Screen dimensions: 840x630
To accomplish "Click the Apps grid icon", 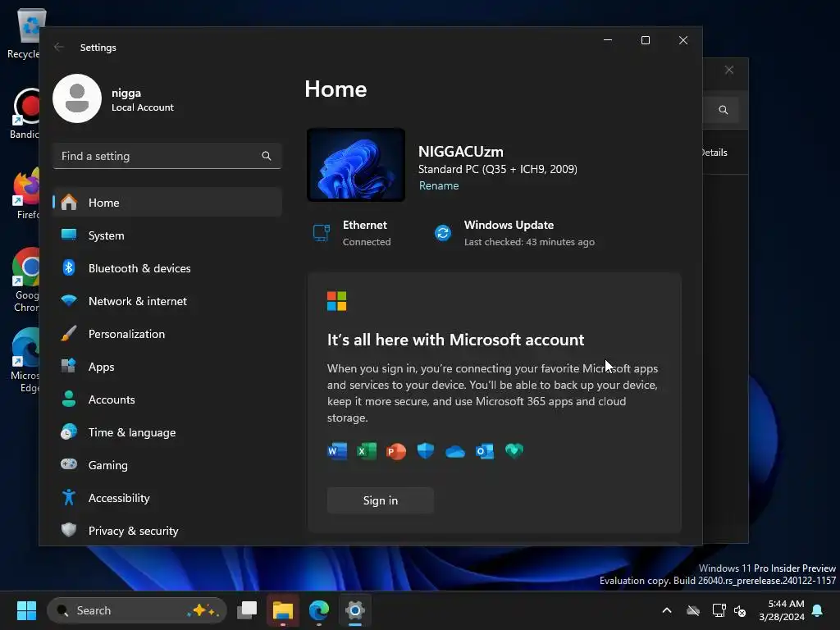I will click(x=69, y=366).
